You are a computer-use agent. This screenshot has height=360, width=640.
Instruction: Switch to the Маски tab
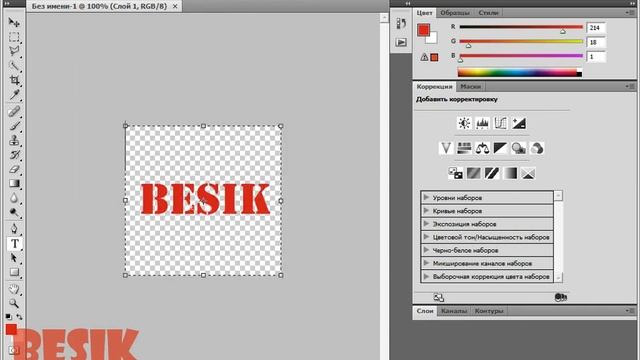471,87
